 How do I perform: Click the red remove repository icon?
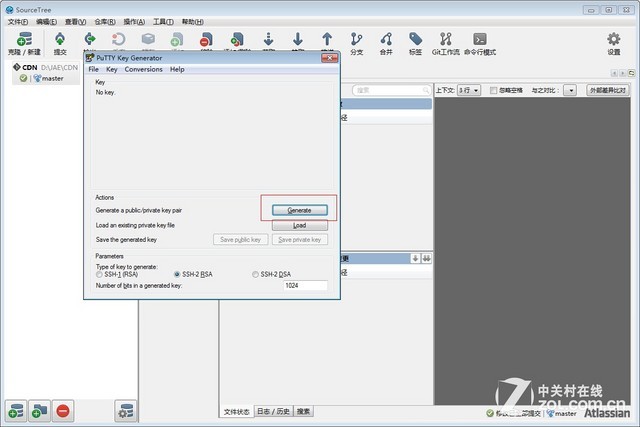(63, 410)
